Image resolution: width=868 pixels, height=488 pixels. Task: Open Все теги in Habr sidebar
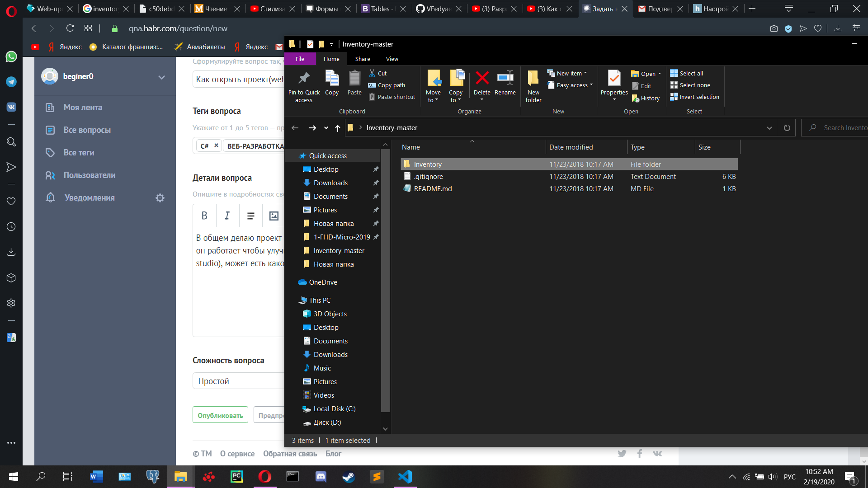tap(79, 153)
